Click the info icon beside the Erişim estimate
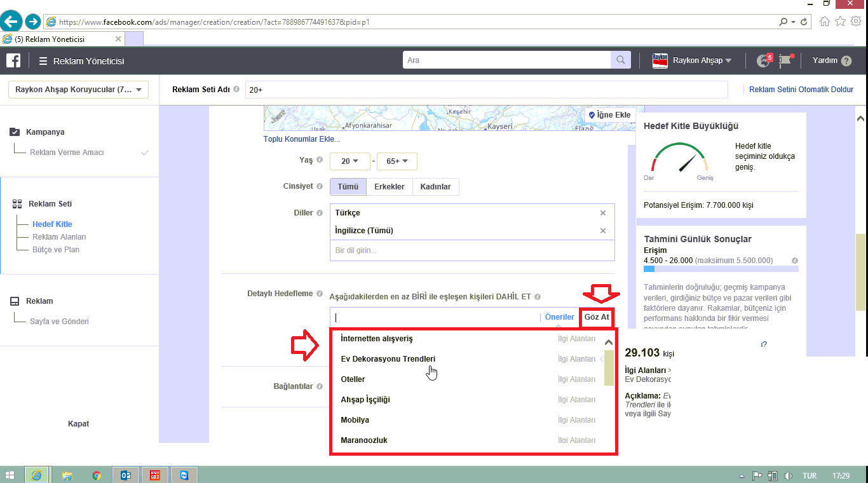 tap(795, 261)
